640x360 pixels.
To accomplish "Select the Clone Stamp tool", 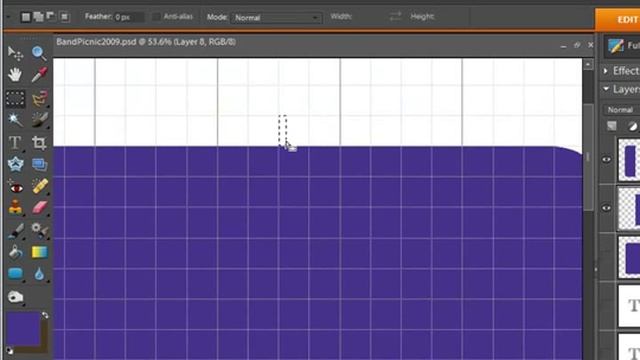I will [x=15, y=207].
